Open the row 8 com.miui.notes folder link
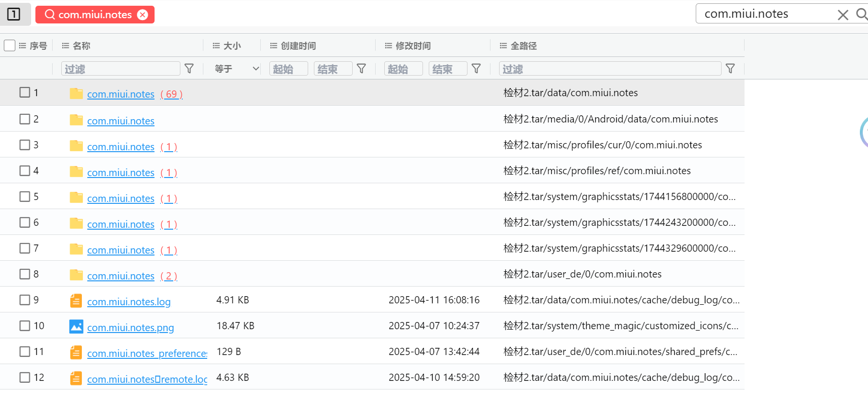The width and height of the screenshot is (868, 411). coord(121,276)
